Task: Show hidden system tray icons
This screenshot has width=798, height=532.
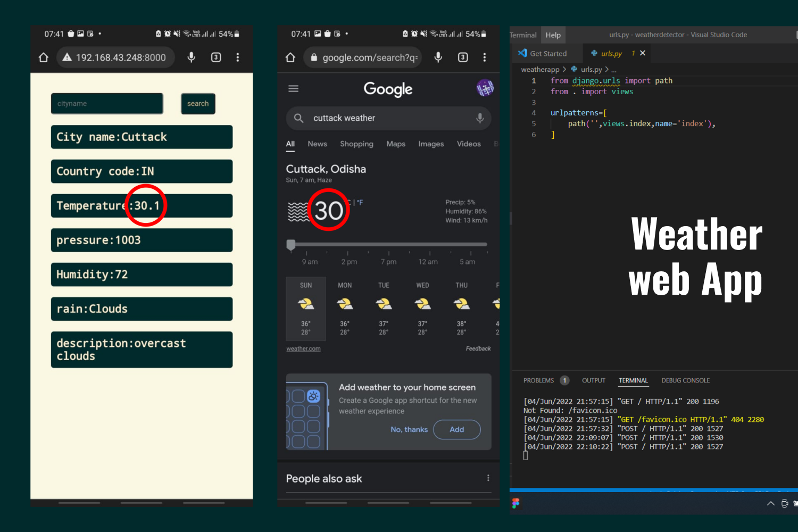Action: tap(770, 504)
